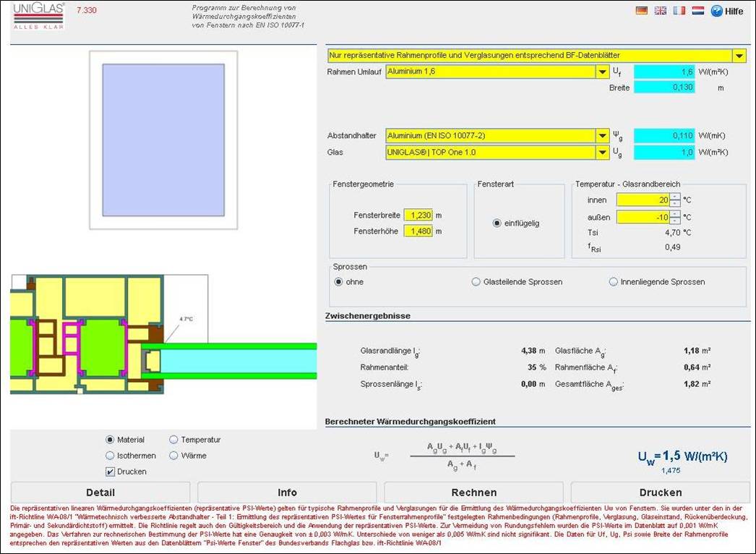
Task: Click the Detail button
Action: point(100,493)
